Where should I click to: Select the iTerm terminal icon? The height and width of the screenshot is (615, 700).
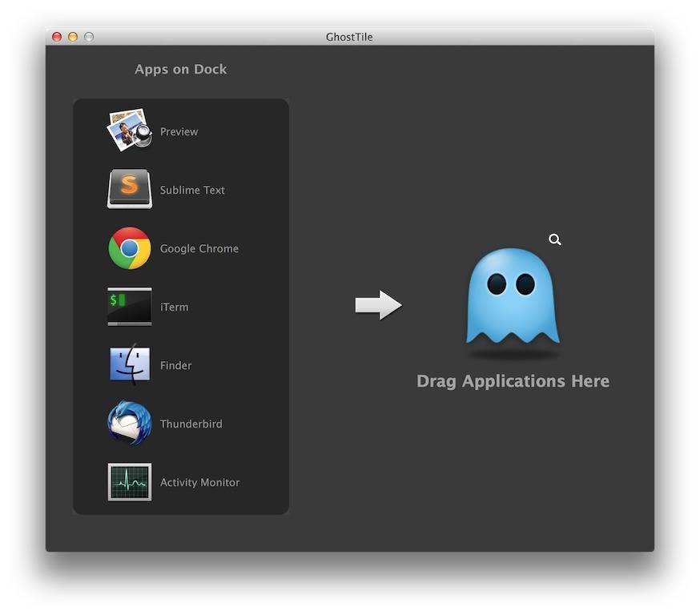130,307
